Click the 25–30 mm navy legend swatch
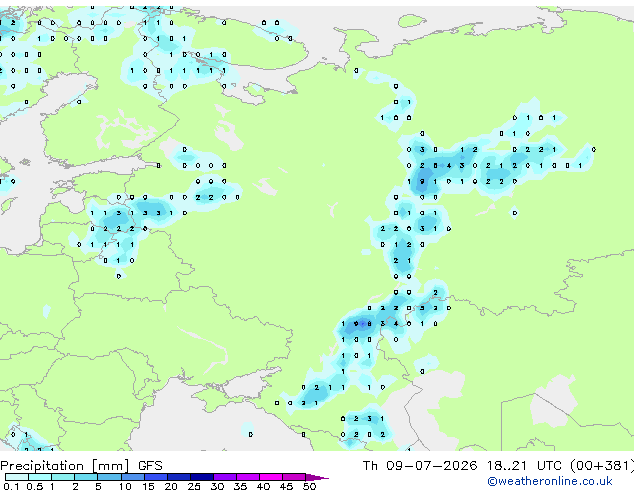The width and height of the screenshot is (634, 490). (x=202, y=477)
